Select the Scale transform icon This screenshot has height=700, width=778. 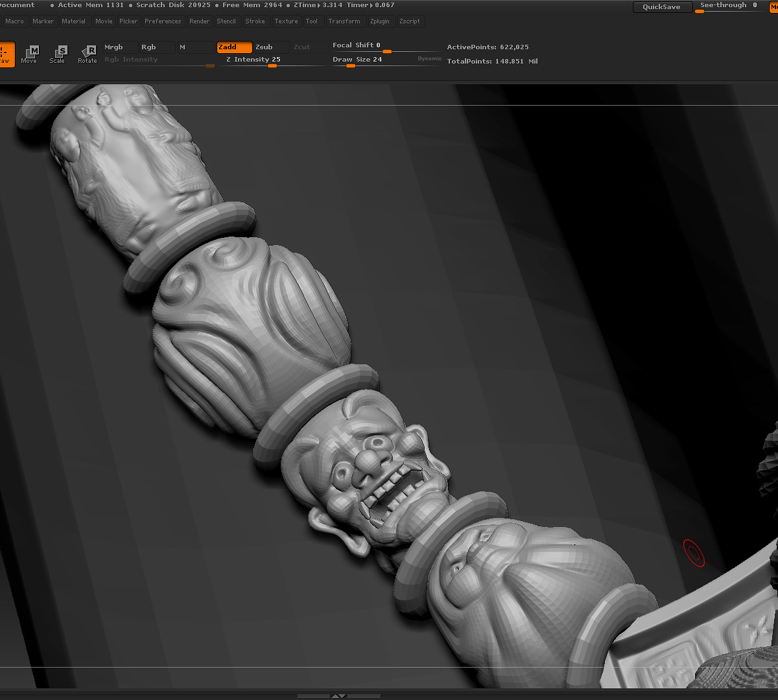(58, 54)
